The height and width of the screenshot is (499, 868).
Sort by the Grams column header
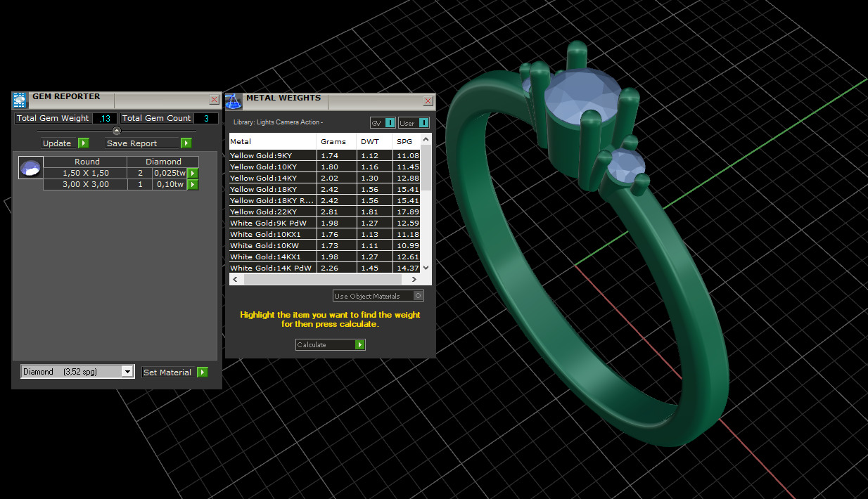[x=337, y=141]
